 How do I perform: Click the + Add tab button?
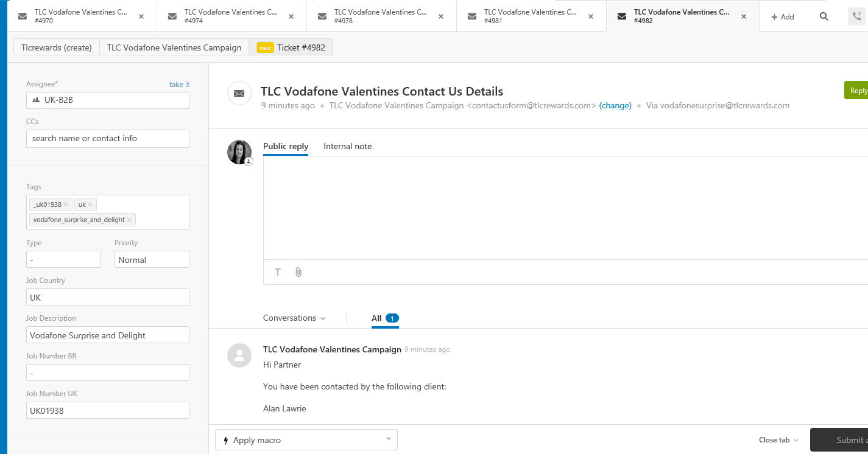783,16
